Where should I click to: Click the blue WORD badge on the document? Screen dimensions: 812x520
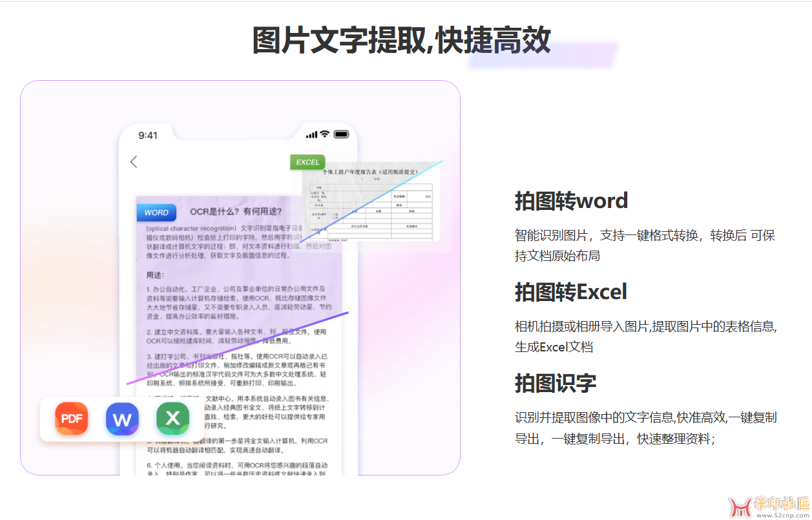(x=156, y=213)
